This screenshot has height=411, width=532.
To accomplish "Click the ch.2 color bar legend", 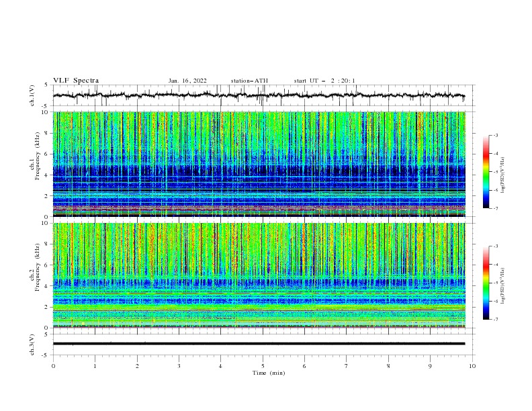I will click(486, 283).
